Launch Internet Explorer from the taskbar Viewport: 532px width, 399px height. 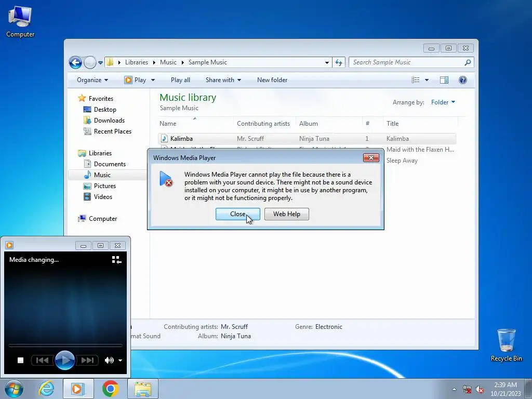pos(46,389)
